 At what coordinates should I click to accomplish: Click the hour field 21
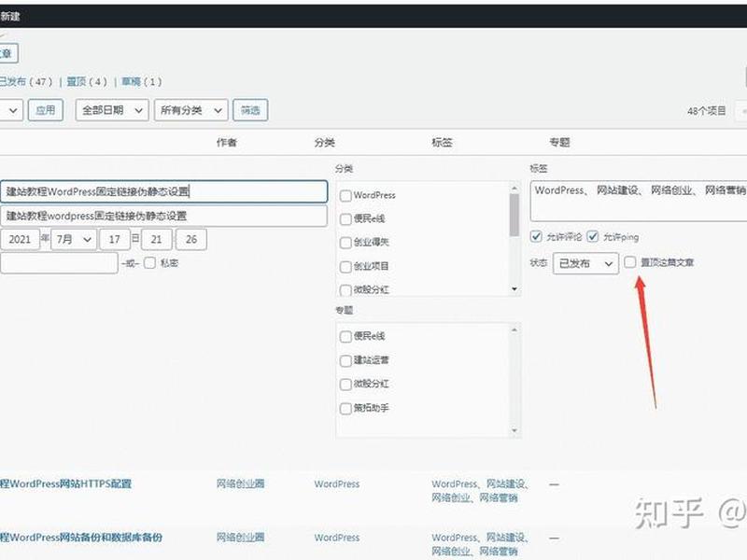tap(156, 239)
